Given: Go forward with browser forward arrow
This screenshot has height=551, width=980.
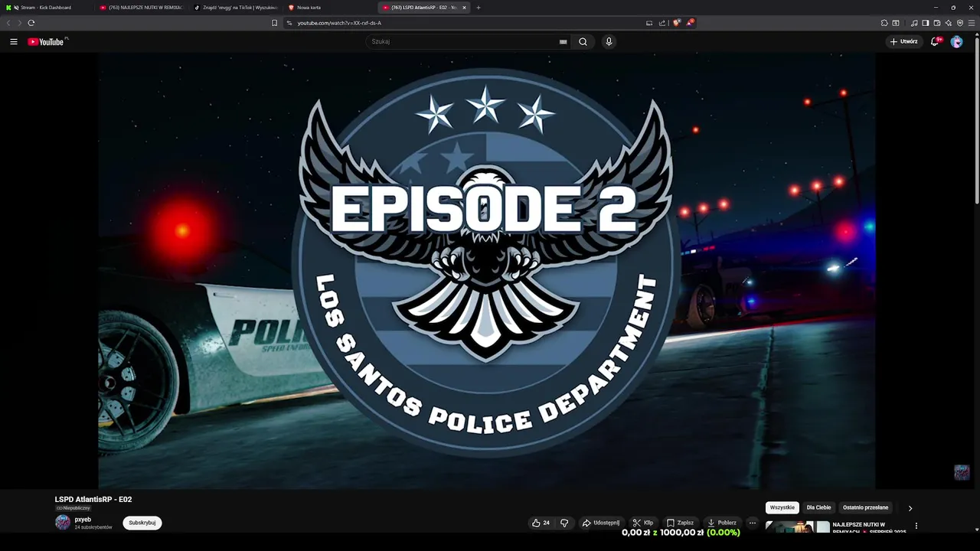Looking at the screenshot, I should (x=20, y=23).
